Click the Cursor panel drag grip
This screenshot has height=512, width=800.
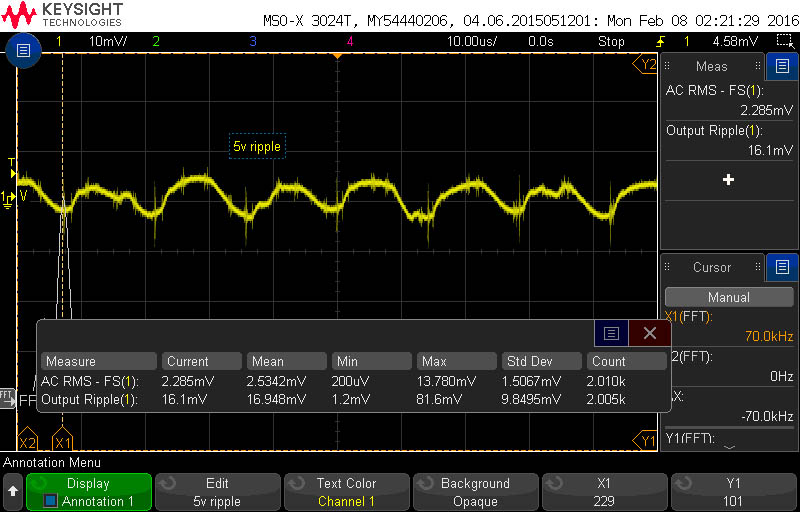(666, 267)
